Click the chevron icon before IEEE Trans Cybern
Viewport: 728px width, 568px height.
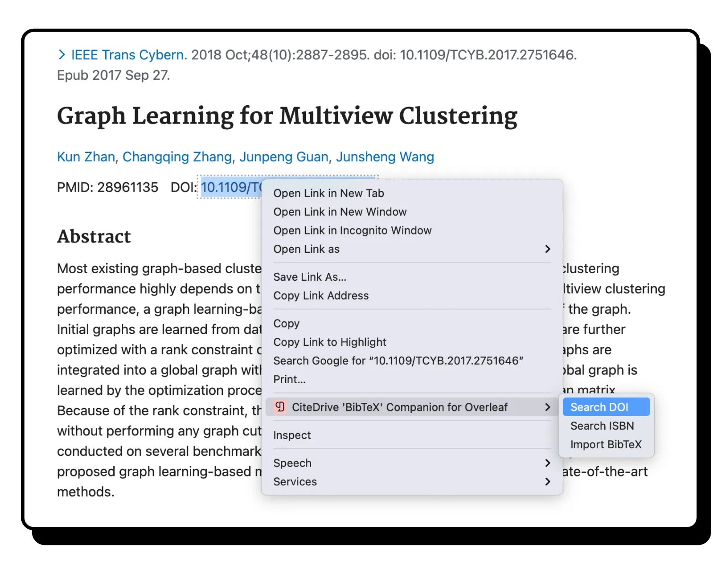61,55
